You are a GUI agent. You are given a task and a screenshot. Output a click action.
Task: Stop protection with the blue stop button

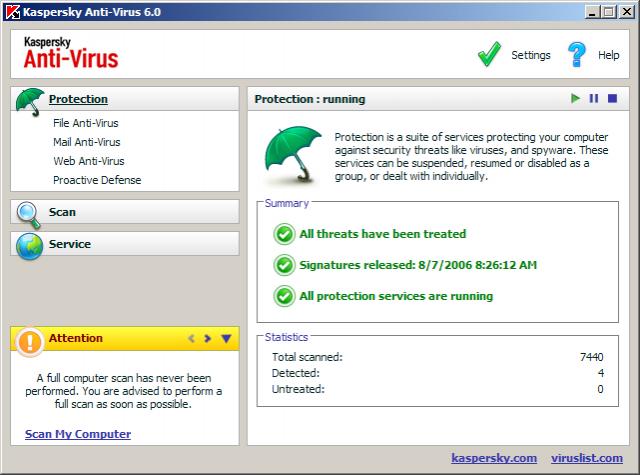[x=612, y=98]
